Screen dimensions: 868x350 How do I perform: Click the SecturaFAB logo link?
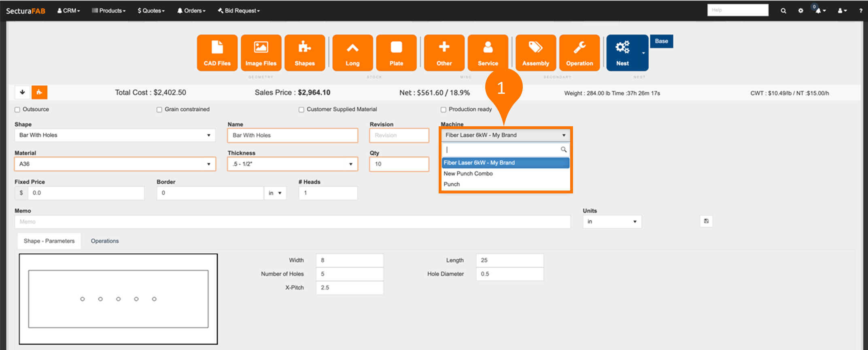pyautogui.click(x=25, y=11)
